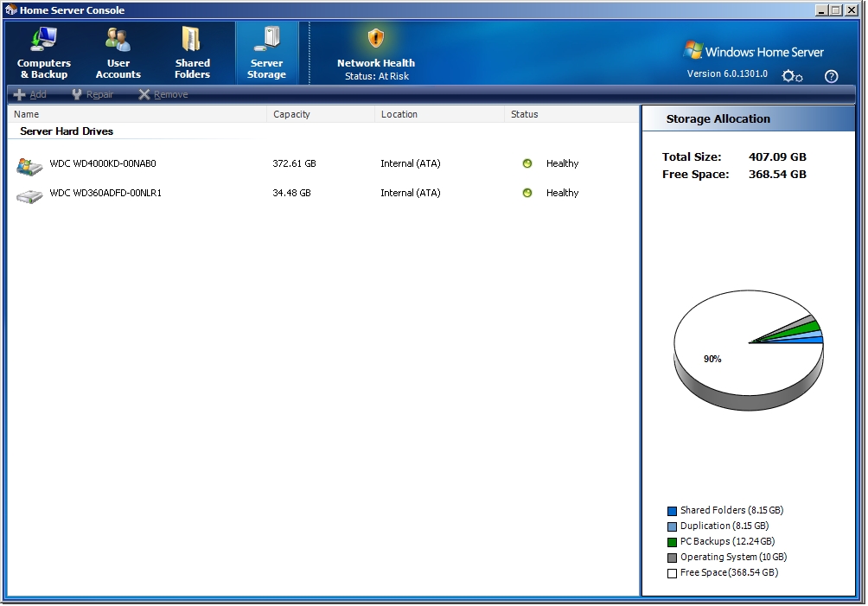Click the healthy status indicator of WD4000KD
The image size is (868, 606).
click(527, 163)
